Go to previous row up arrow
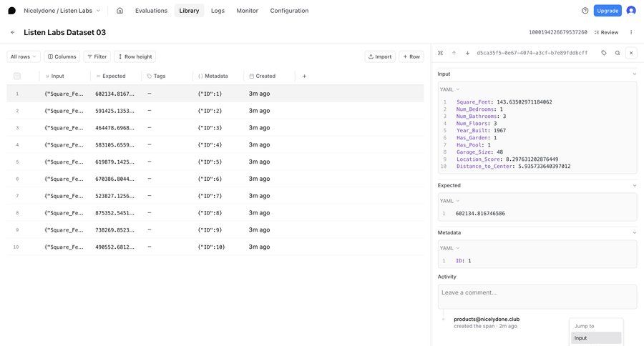Screen dimensions: 644x346 pyautogui.click(x=454, y=53)
